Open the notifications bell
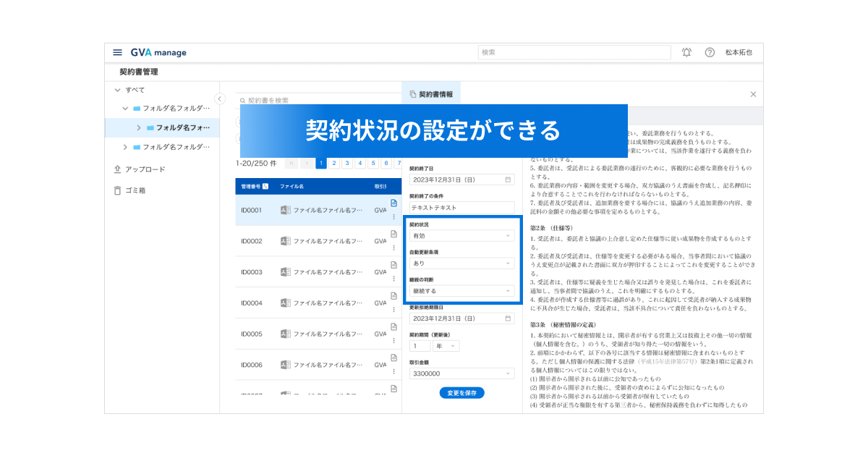868x456 pixels. click(686, 52)
